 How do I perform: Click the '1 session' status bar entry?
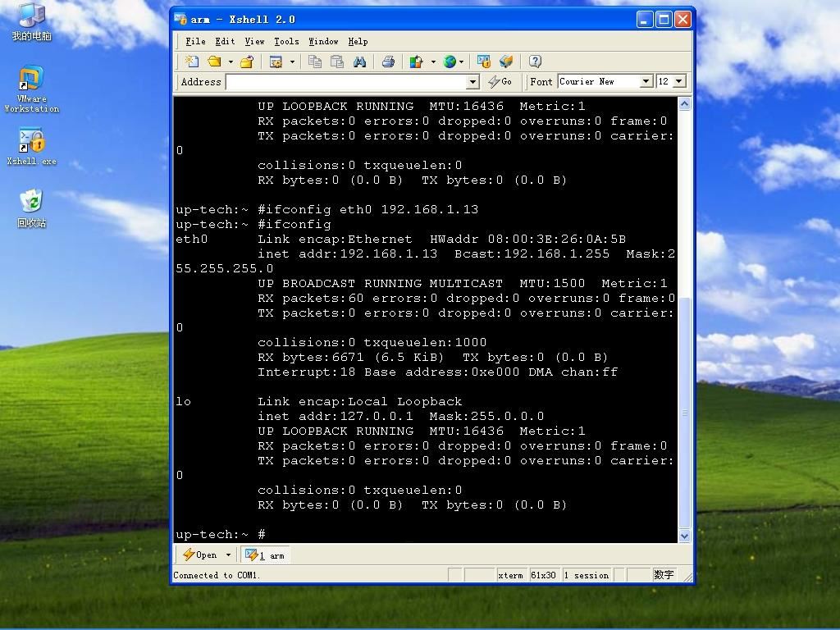[x=587, y=575]
